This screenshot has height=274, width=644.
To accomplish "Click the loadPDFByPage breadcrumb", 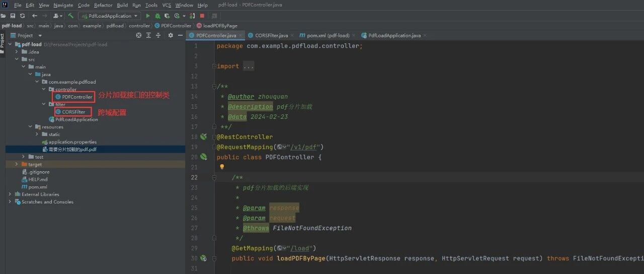I will point(217,26).
